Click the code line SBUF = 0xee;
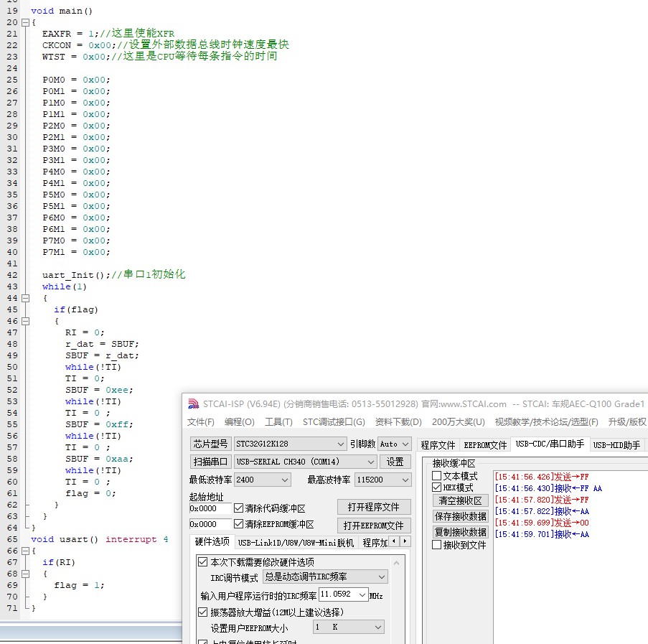The image size is (648, 644). point(99,390)
